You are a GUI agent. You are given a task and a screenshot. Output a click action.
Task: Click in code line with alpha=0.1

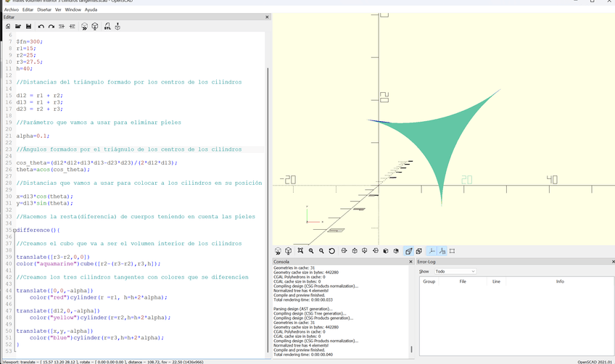pos(33,136)
